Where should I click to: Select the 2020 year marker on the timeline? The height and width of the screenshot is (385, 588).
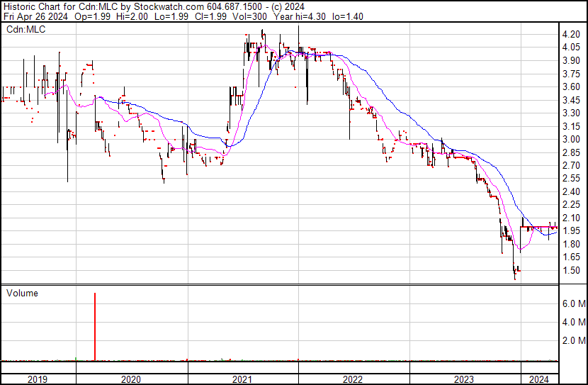131,379
